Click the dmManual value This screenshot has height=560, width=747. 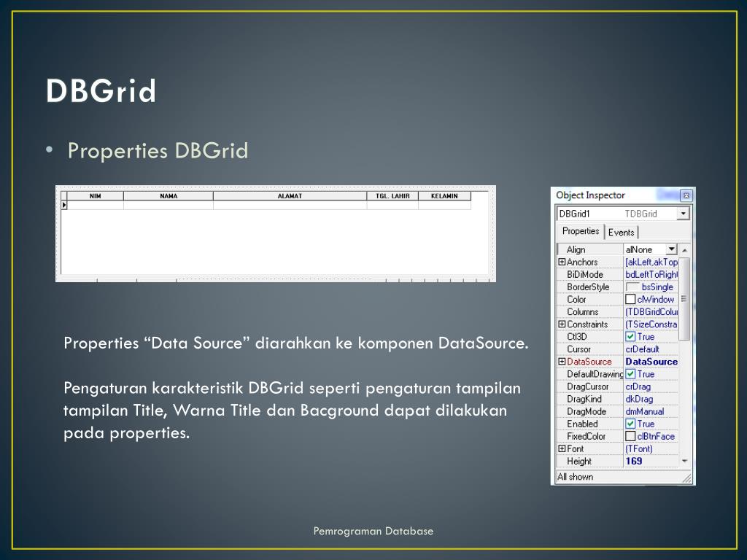click(645, 411)
